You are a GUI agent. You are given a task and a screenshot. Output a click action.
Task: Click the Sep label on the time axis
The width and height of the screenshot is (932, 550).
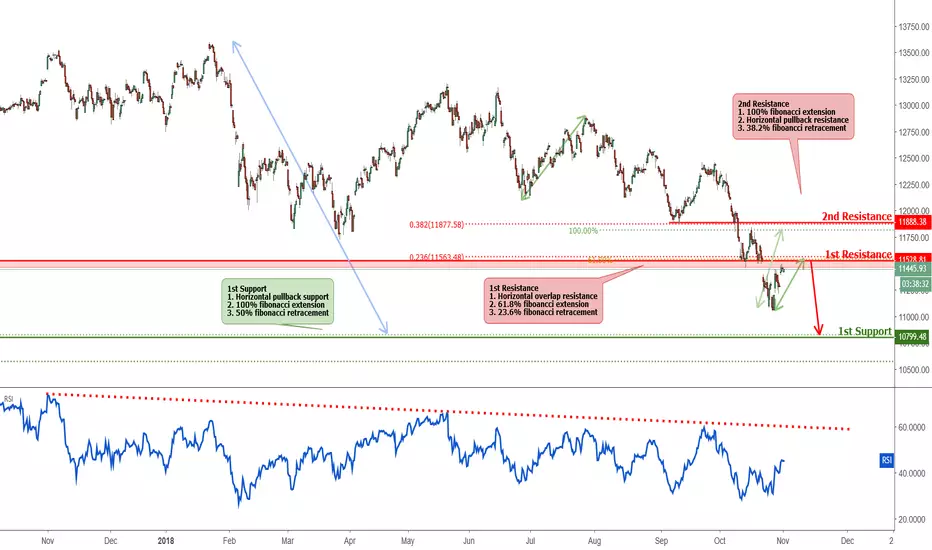point(662,540)
